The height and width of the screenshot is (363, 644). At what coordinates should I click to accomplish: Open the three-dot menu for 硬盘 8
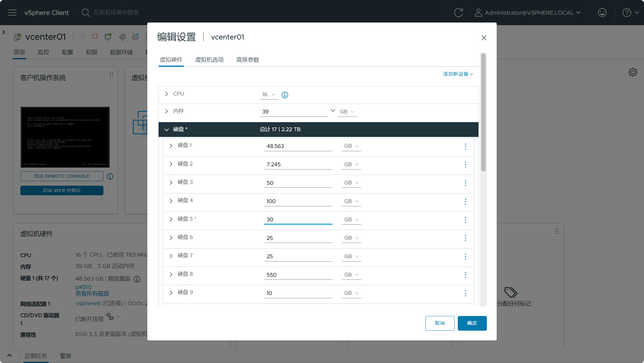click(465, 275)
